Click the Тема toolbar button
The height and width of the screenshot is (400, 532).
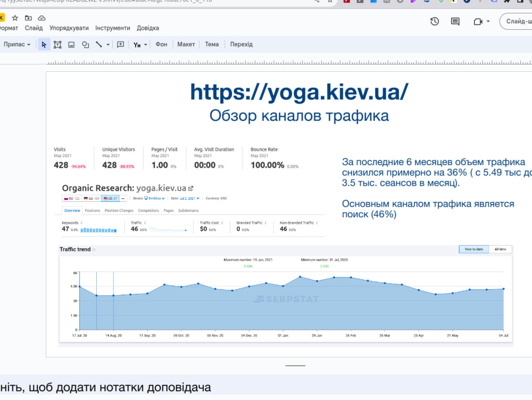pos(212,45)
